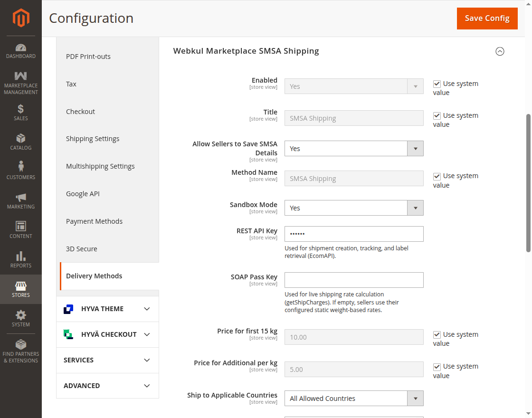Click the Method Name text field
Image resolution: width=532 pixels, height=418 pixels.
[354, 179]
